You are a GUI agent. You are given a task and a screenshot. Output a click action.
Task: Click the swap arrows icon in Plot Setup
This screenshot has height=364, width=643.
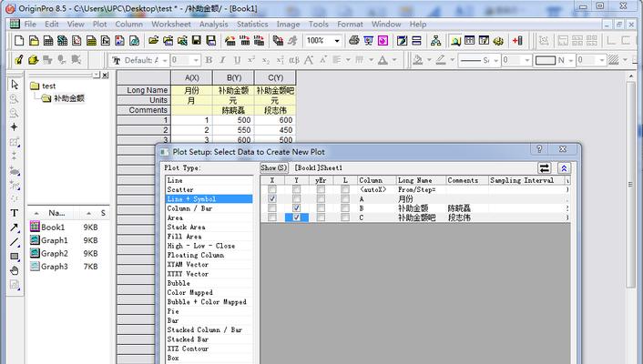(544, 168)
